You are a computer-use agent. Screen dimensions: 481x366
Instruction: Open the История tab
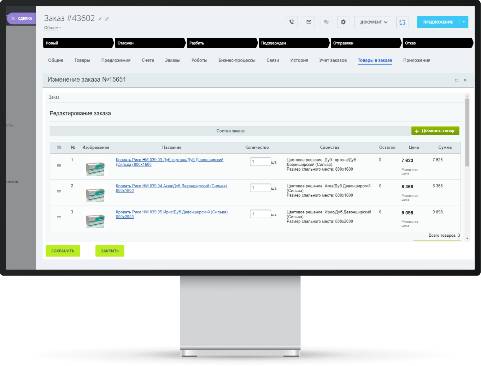pos(299,60)
